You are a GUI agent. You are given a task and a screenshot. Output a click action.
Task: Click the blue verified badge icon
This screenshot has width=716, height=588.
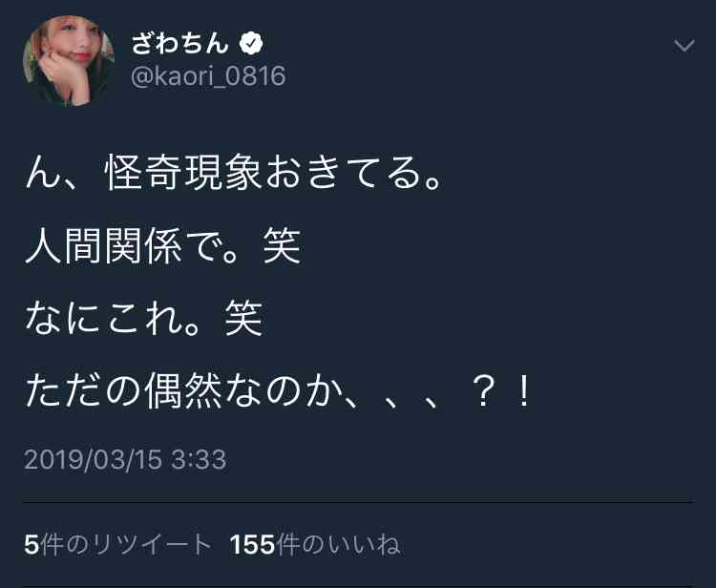(x=251, y=44)
